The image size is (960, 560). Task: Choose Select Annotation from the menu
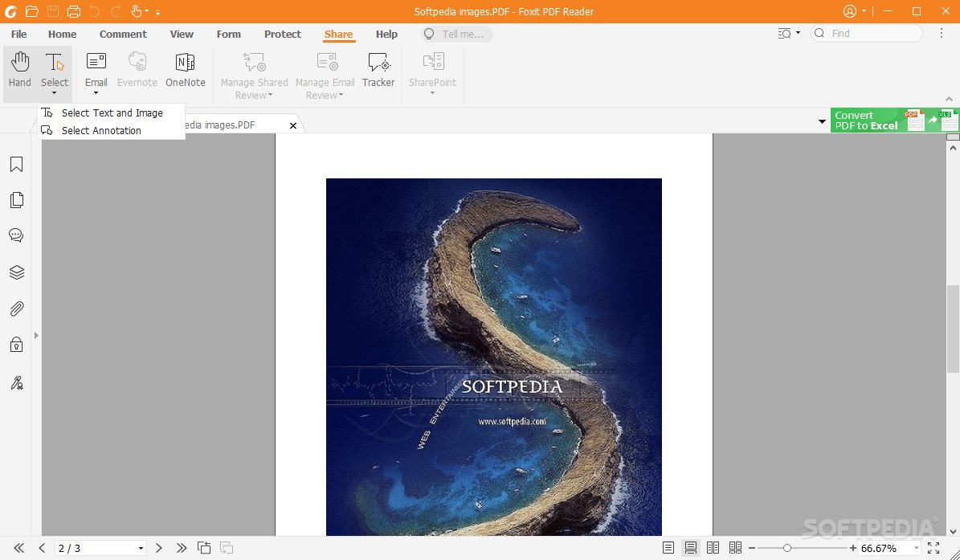tap(101, 131)
